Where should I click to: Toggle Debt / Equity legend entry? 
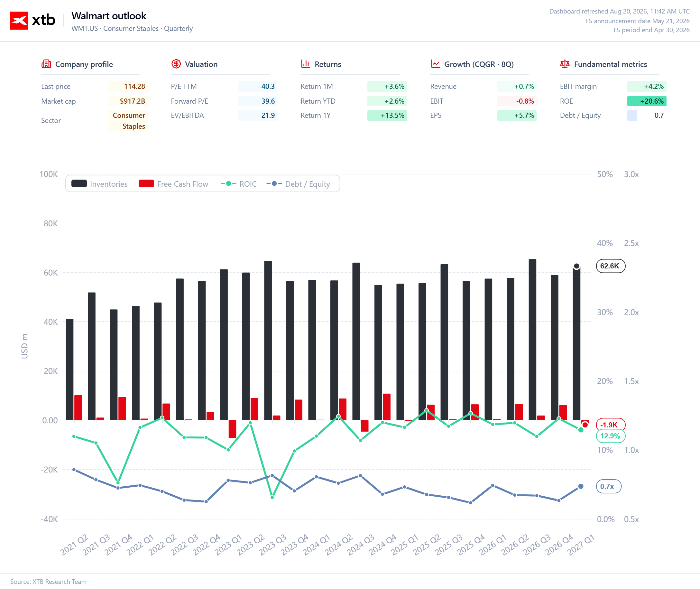(298, 184)
